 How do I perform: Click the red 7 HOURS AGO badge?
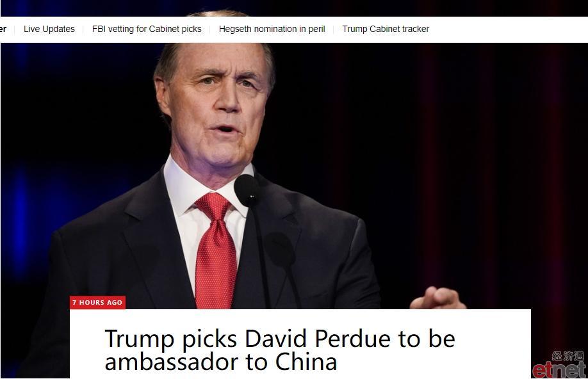tap(97, 302)
